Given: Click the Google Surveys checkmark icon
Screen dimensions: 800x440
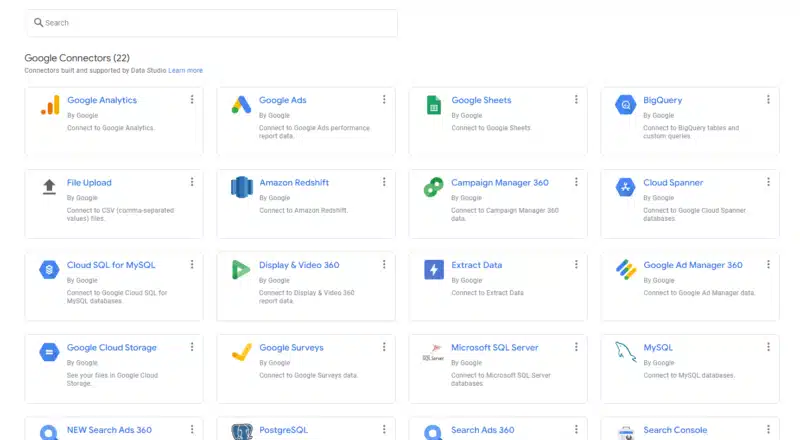Looking at the screenshot, I should pyautogui.click(x=241, y=352).
